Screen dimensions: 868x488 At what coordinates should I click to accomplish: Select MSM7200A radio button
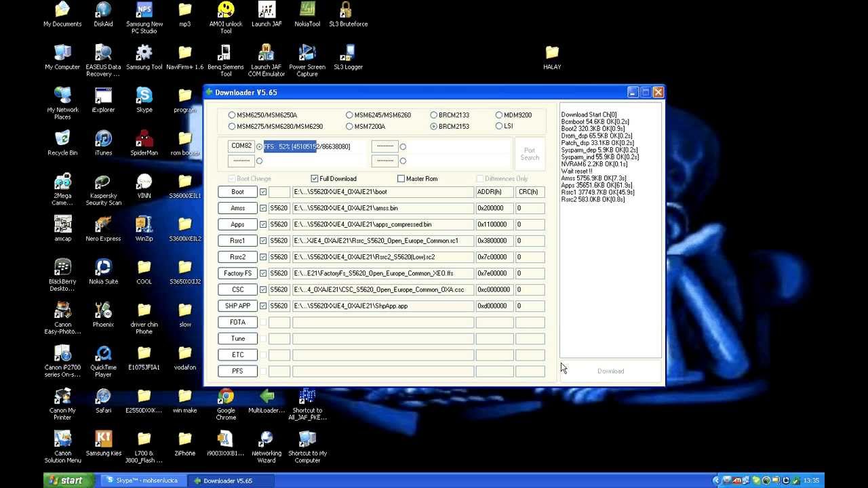coord(349,127)
